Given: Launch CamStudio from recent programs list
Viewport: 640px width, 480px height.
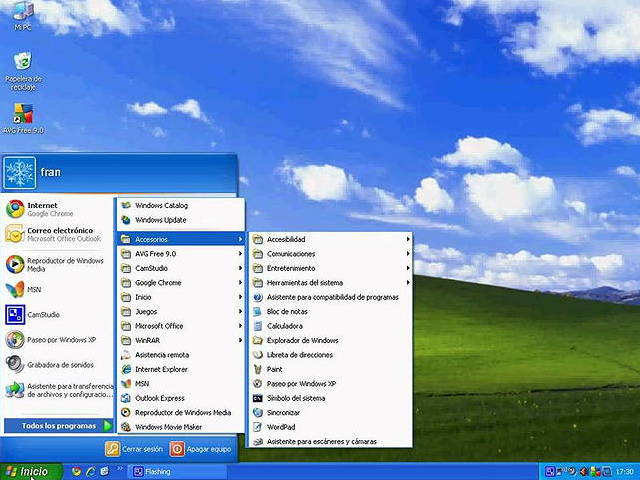Looking at the screenshot, I should [x=57, y=315].
